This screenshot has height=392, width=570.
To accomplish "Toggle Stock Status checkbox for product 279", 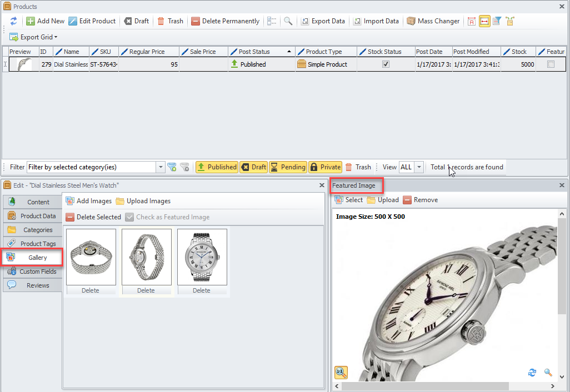I will point(386,64).
